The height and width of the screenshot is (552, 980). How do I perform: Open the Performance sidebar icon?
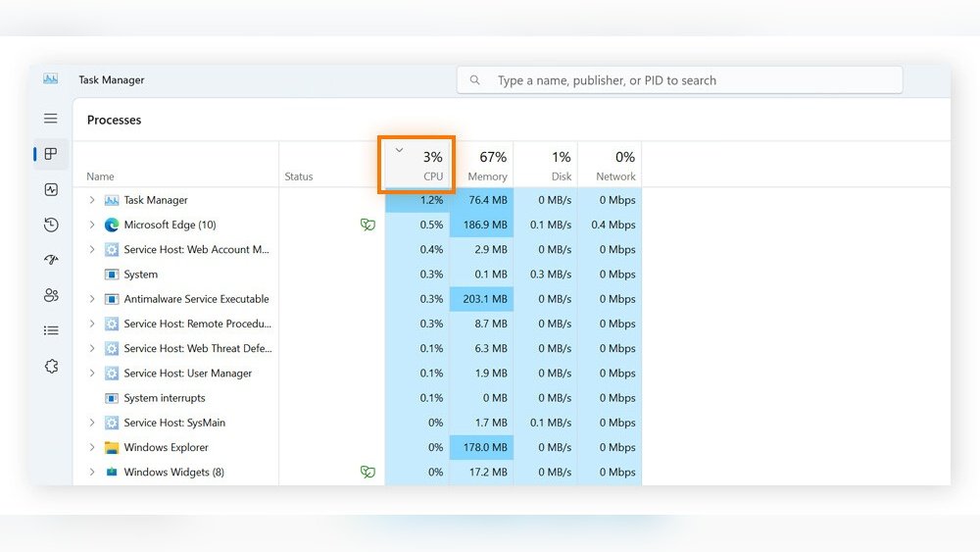[x=51, y=189]
